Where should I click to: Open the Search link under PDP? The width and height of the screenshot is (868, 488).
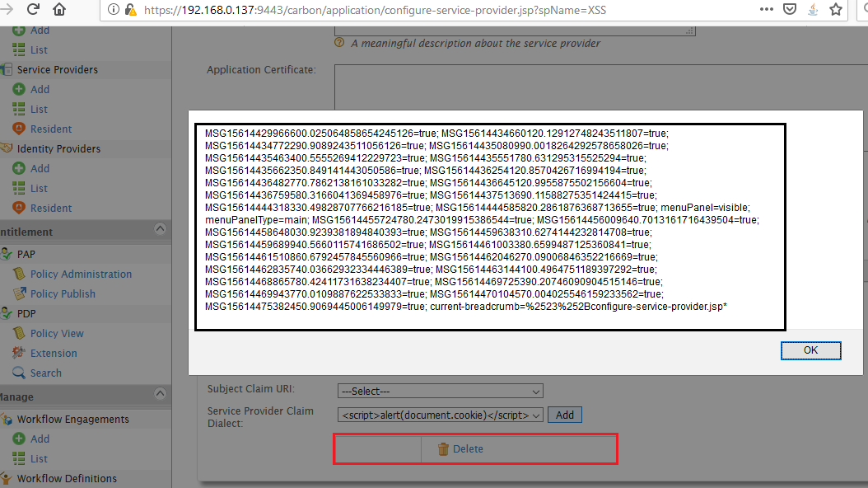point(46,373)
